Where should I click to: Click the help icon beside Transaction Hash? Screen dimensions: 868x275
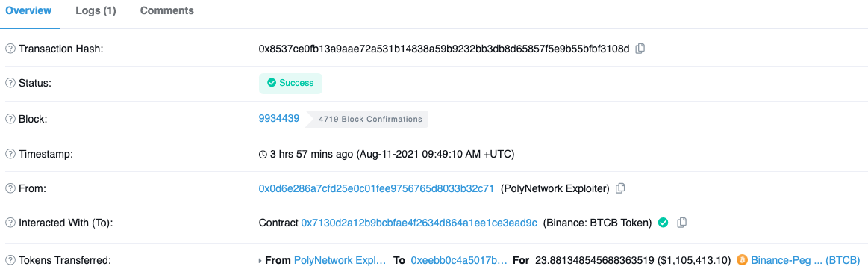coord(10,49)
